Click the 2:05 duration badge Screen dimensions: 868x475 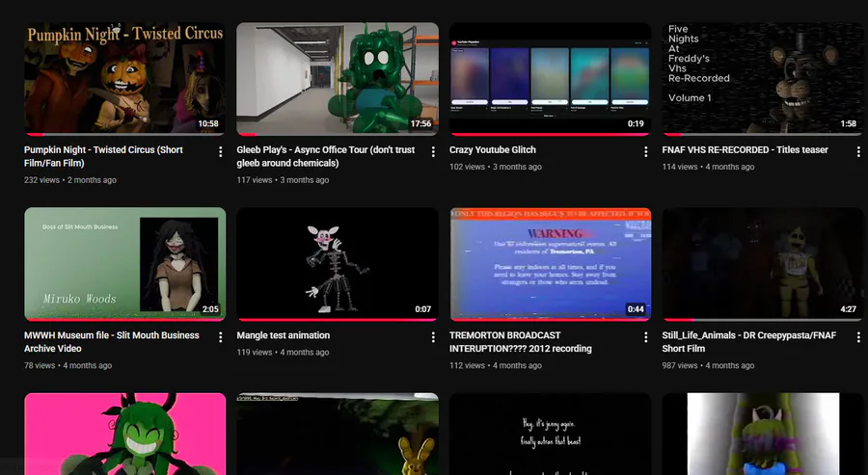[x=210, y=309]
